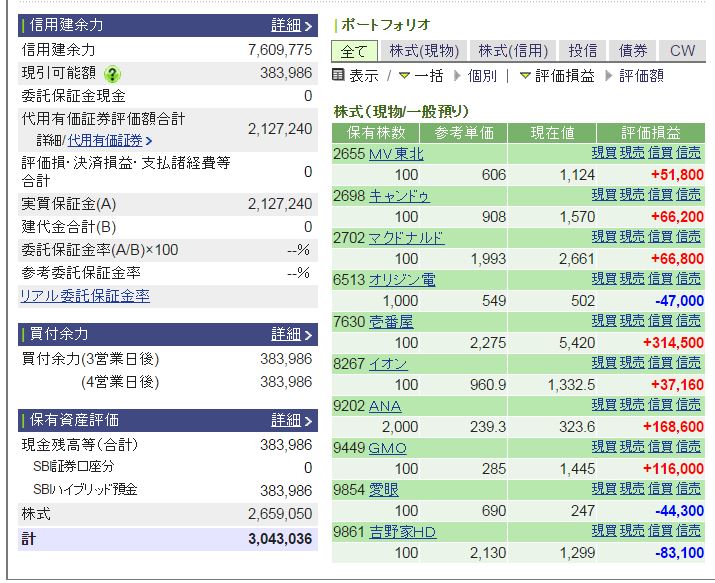The width and height of the screenshot is (715, 583).
Task: Click 現売 for 9202 ANA
Action: (x=632, y=405)
